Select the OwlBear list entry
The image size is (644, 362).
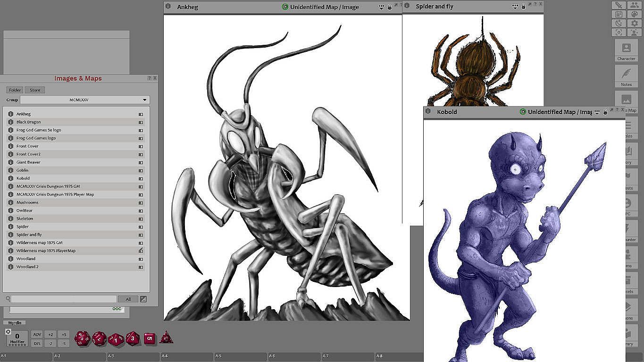[x=25, y=211]
